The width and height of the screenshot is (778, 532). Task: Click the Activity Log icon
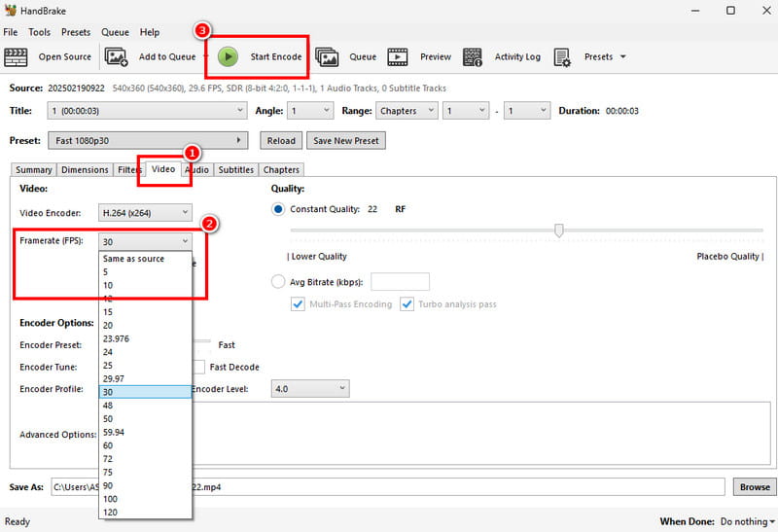click(473, 57)
